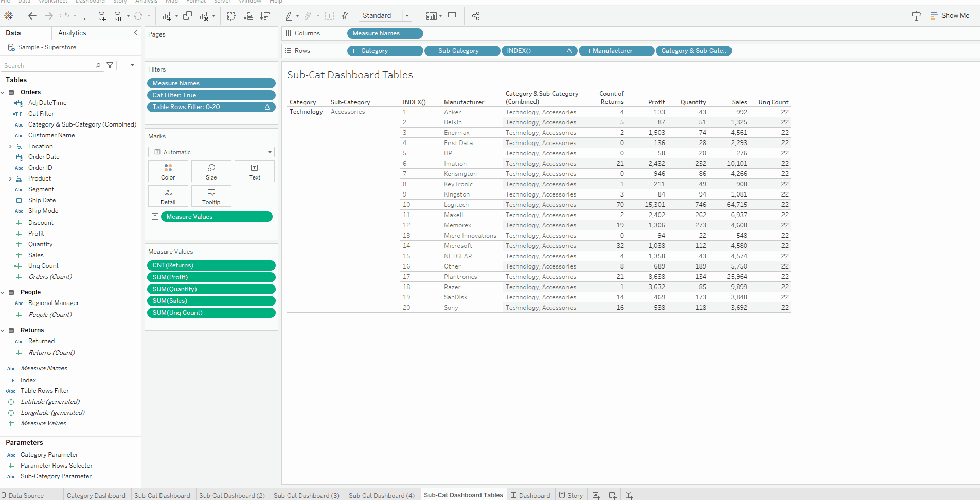Viewport: 980px width, 500px height.
Task: Create a new dashboard via bottom-right icon
Action: pos(612,495)
